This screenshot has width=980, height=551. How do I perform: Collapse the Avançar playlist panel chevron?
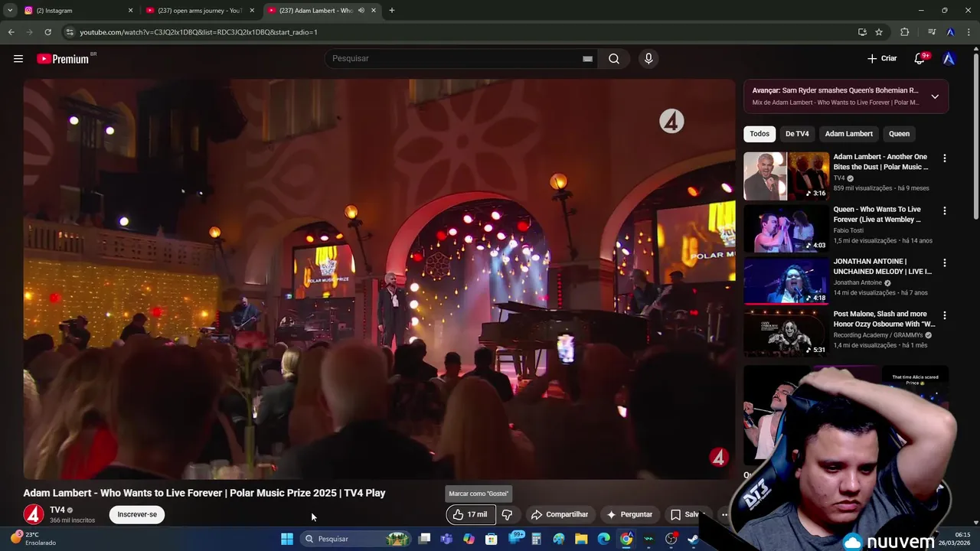pos(935,96)
